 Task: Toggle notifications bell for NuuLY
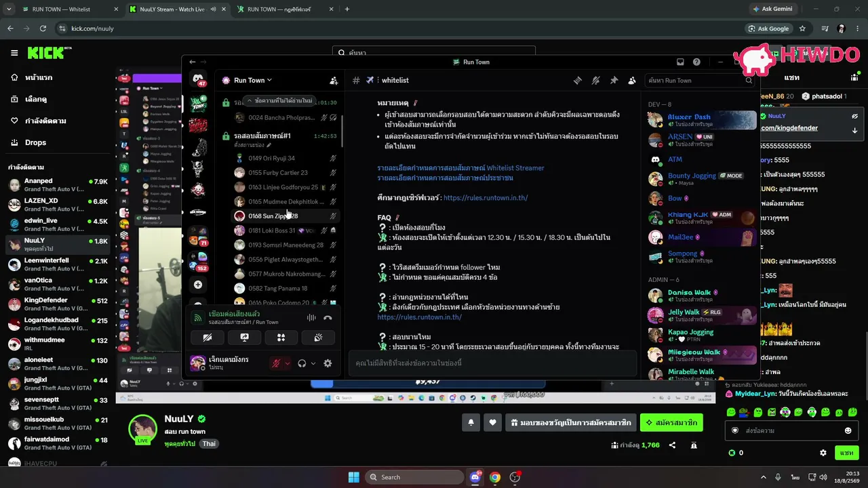click(471, 422)
